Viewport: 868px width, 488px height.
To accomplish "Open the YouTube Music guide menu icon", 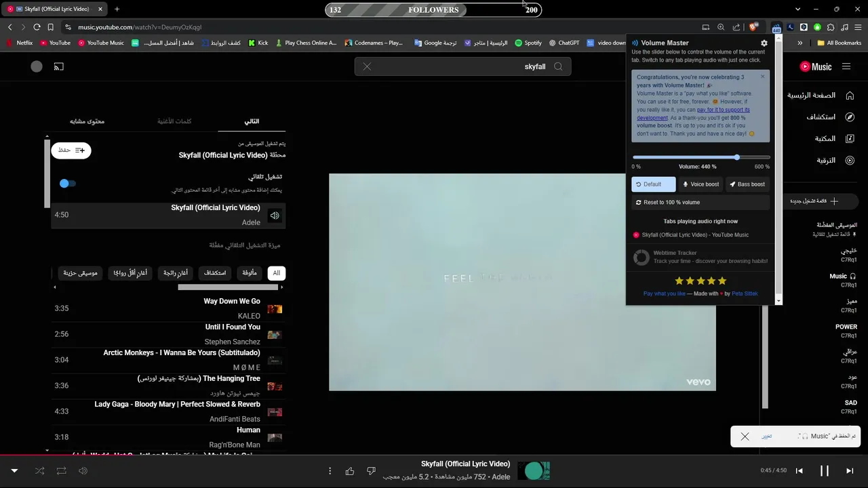I will (x=846, y=66).
